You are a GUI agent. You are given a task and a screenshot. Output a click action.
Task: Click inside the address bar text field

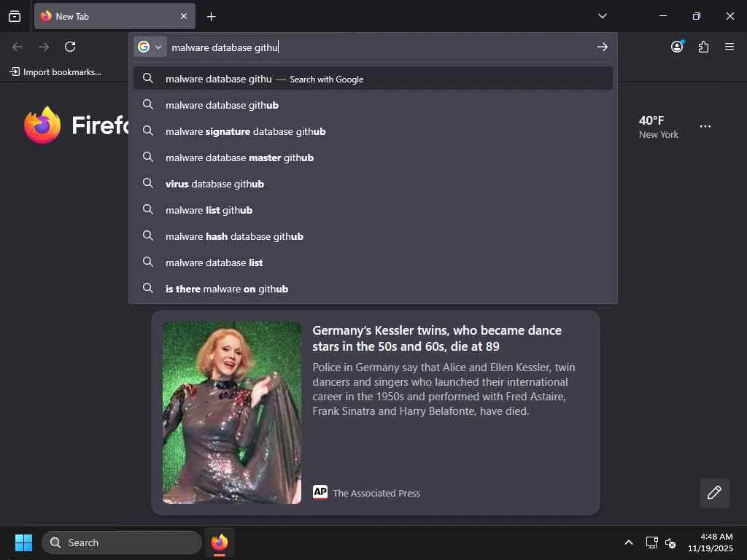click(x=379, y=47)
